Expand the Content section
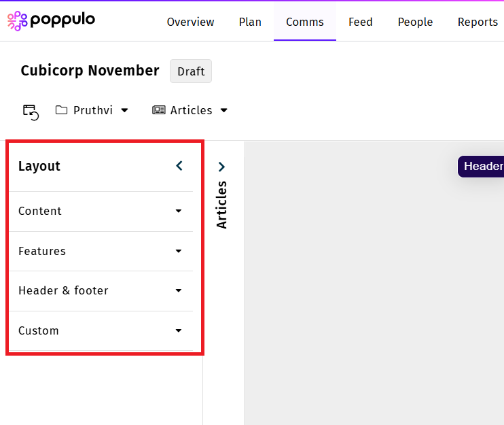 [x=179, y=211]
